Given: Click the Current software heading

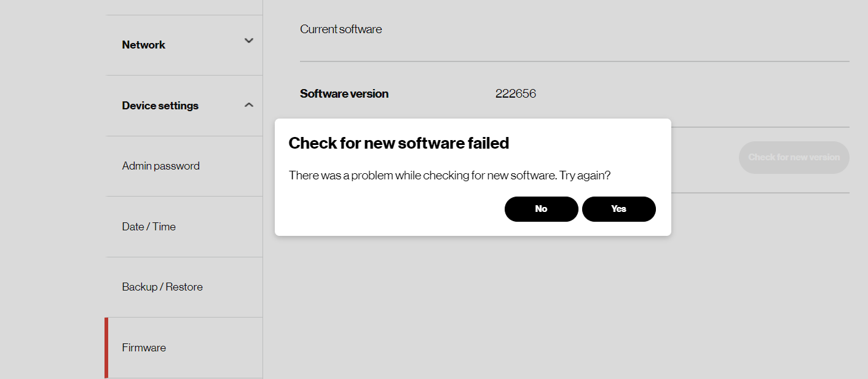Looking at the screenshot, I should pyautogui.click(x=341, y=29).
